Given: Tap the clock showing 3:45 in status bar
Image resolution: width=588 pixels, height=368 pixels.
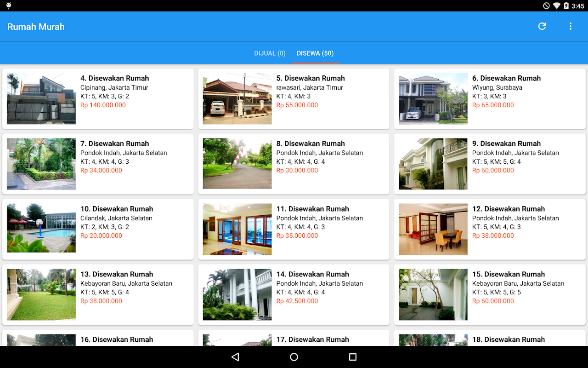Looking at the screenshot, I should [x=578, y=6].
